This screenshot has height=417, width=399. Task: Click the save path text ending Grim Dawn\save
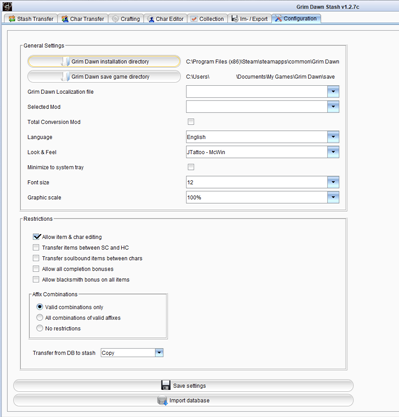click(x=260, y=77)
